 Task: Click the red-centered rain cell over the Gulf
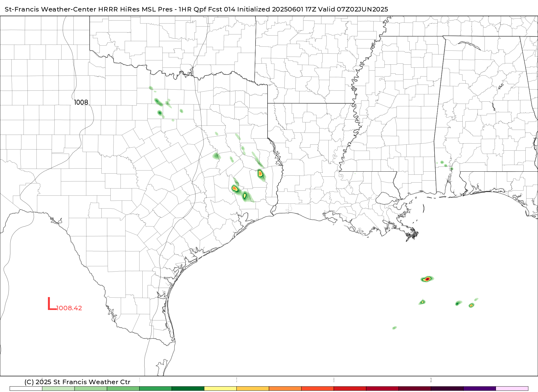(427, 279)
